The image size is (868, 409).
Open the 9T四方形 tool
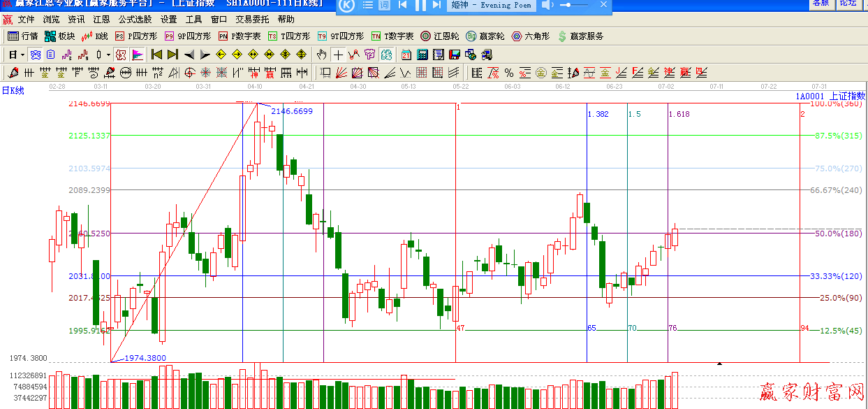[340, 36]
